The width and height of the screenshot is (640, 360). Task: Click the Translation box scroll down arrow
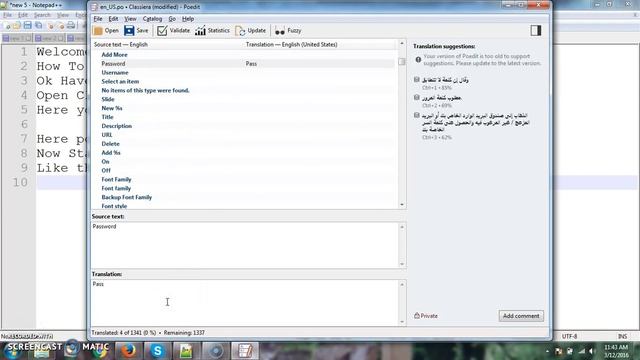click(402, 322)
